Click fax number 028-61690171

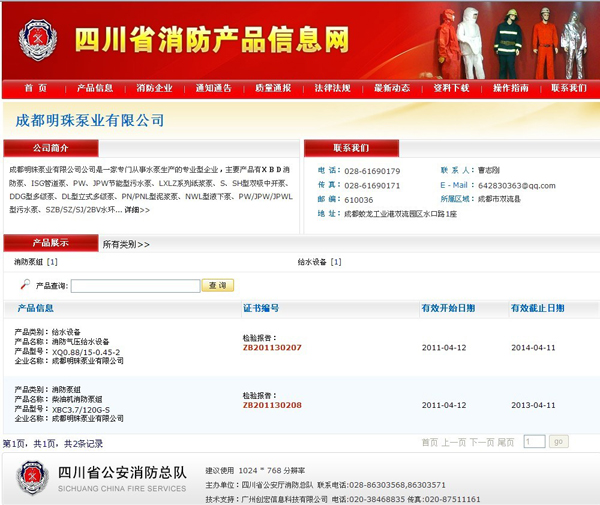click(372, 186)
